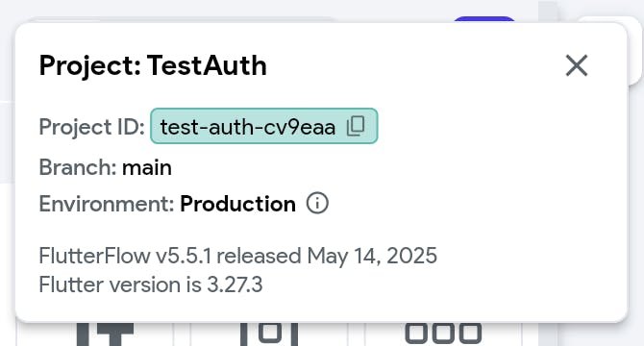Viewport: 644px width, 346px height.
Task: Select the Text widget icon below the popup
Action: pos(105,334)
